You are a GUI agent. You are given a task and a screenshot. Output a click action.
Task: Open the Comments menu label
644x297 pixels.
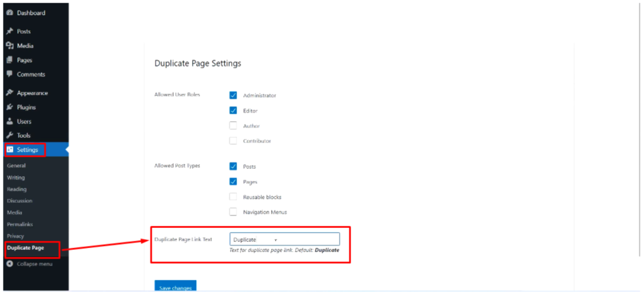[x=31, y=75]
